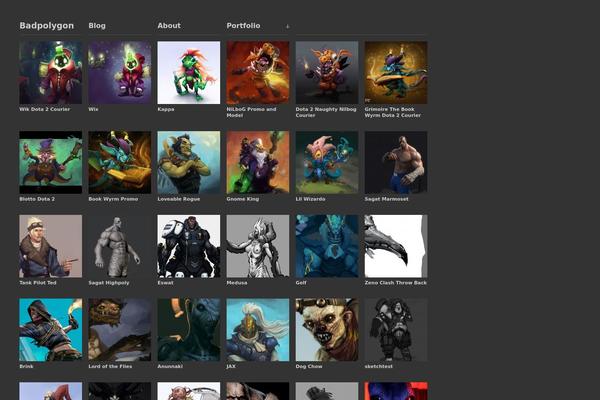Image resolution: width=600 pixels, height=400 pixels.
Task: Click 'Grimoire The Book Wyrm Dota 2 Courier' caption
Action: pyautogui.click(x=393, y=112)
